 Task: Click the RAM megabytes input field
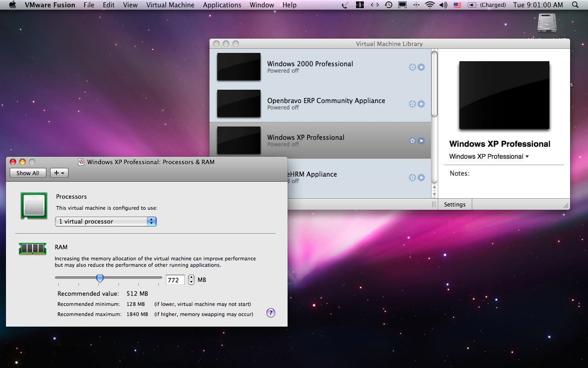point(175,280)
